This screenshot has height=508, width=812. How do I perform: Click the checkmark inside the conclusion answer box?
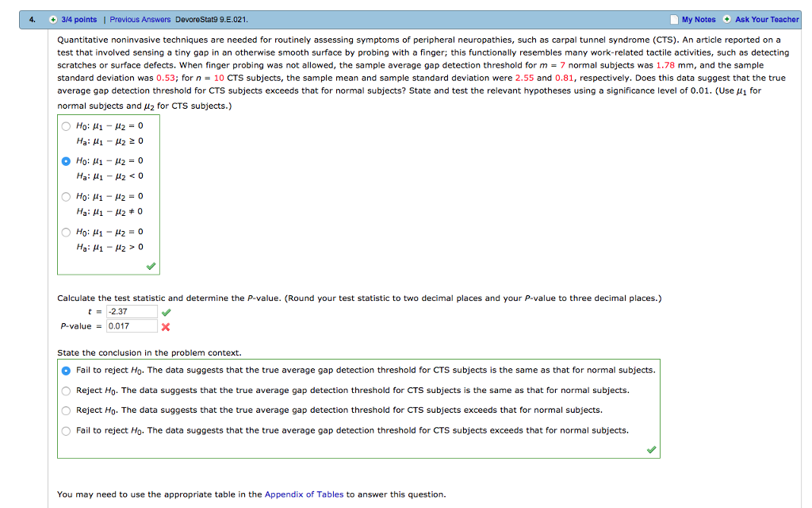652,448
